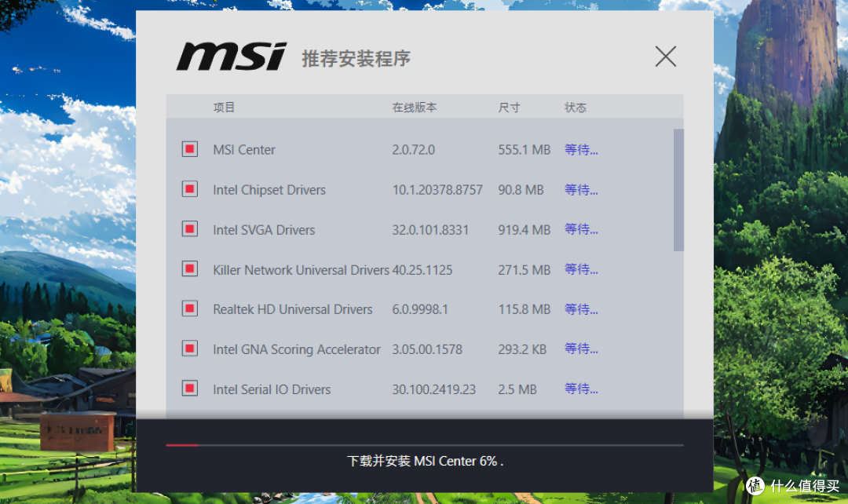The height and width of the screenshot is (504, 848).
Task: Toggle Killer Network Universal Drivers checkbox
Action: (190, 268)
